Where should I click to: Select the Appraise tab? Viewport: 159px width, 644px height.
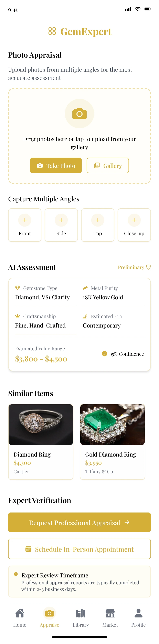(49, 617)
